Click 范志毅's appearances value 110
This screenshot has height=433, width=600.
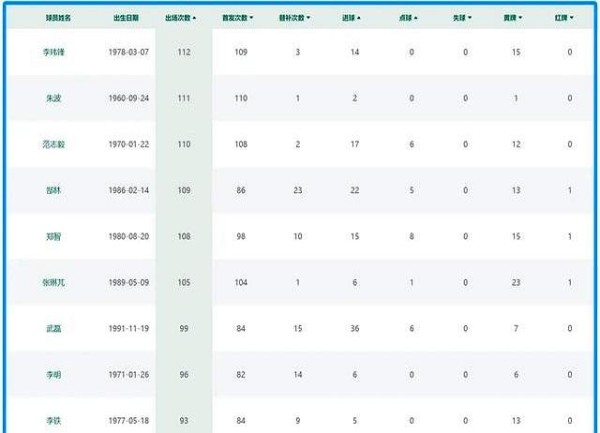click(184, 144)
